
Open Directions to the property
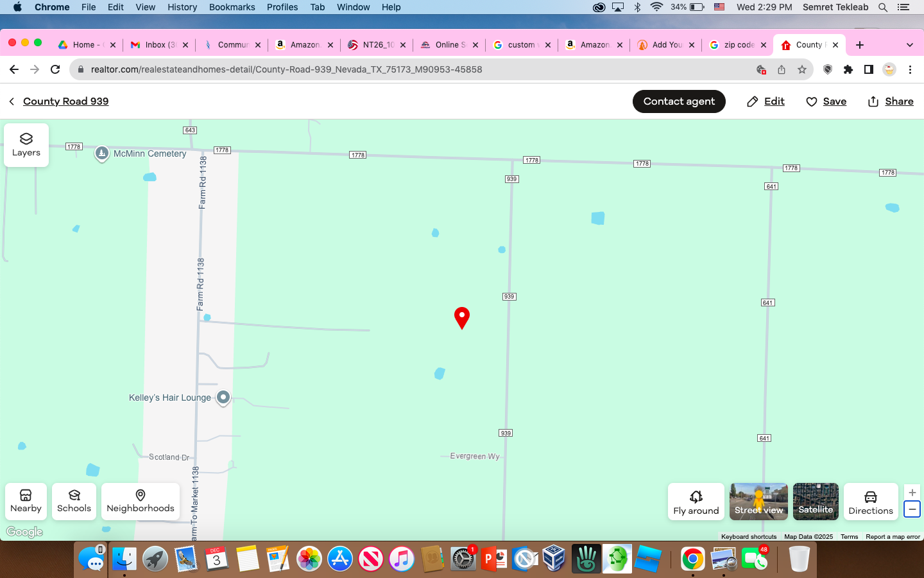pos(870,502)
